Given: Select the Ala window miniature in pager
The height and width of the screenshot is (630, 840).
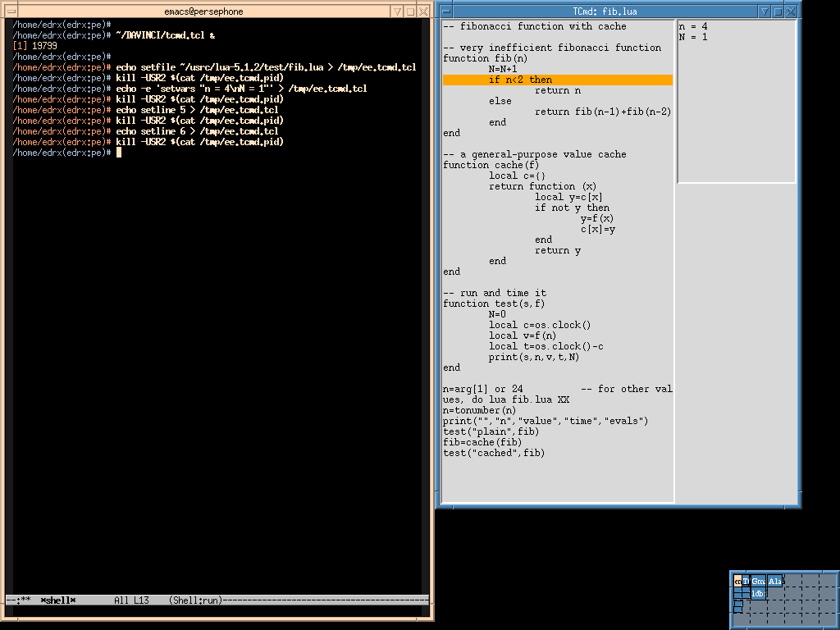Looking at the screenshot, I should tap(774, 582).
